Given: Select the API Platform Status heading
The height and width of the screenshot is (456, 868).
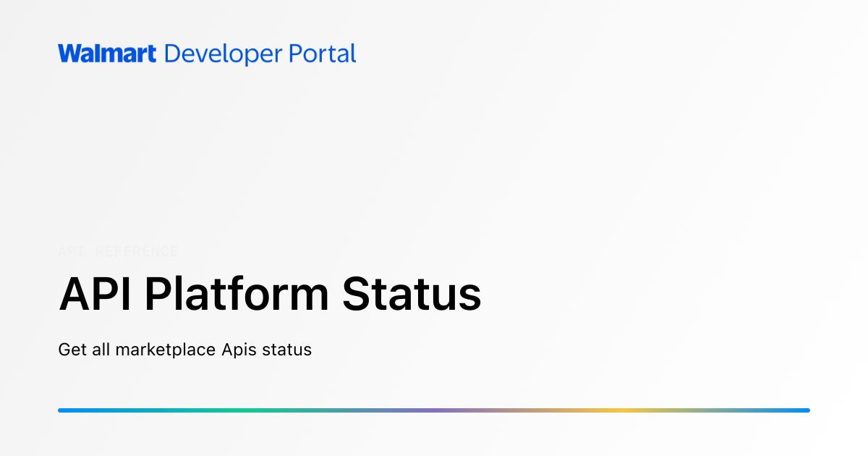Looking at the screenshot, I should (x=270, y=295).
